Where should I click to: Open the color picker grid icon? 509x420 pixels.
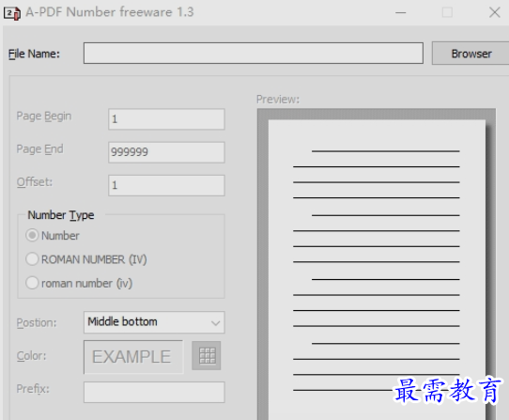click(x=206, y=356)
